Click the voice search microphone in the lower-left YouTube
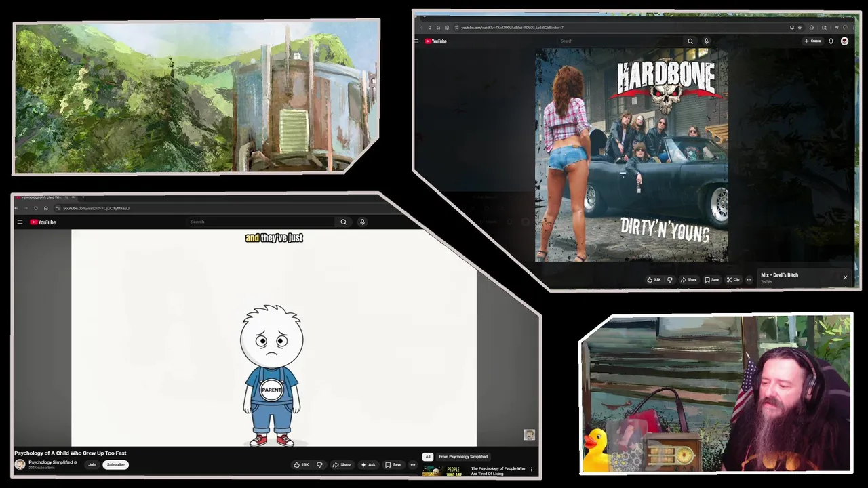Screen dimensions: 868x488 tap(362, 222)
